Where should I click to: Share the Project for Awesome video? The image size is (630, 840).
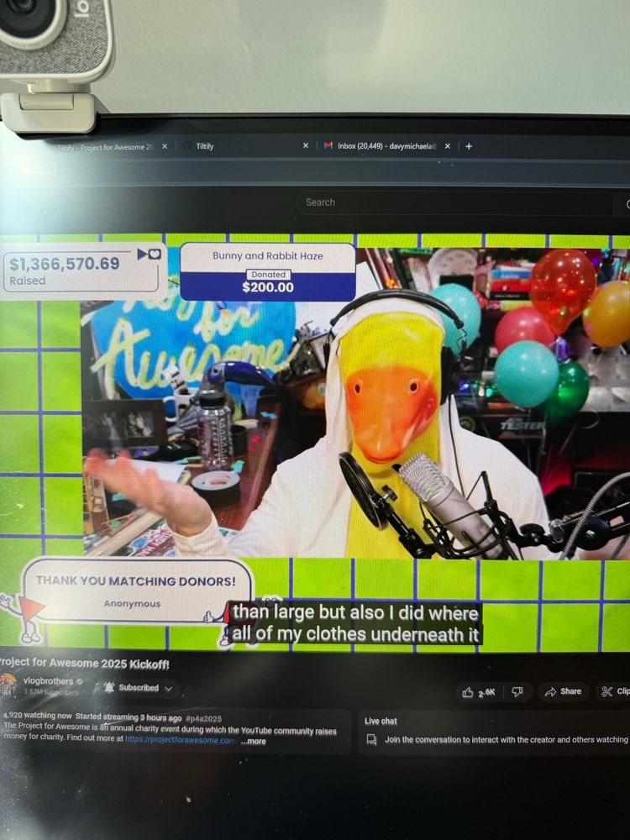[563, 691]
